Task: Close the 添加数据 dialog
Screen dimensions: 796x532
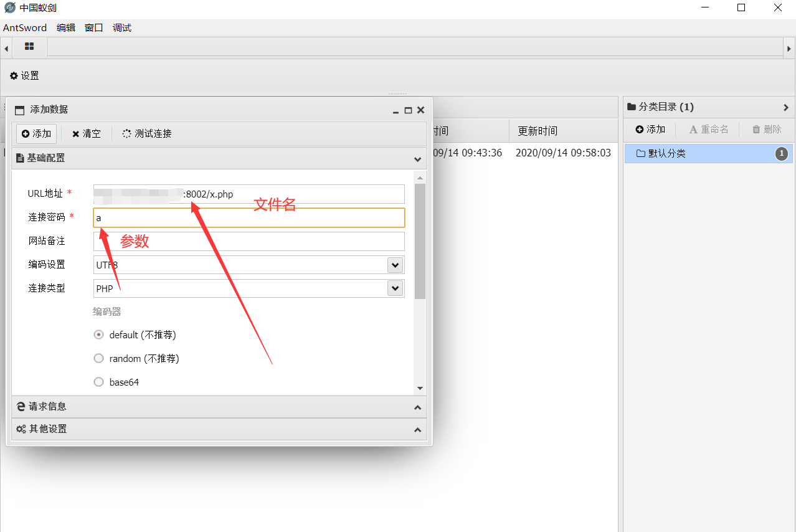Action: point(420,110)
